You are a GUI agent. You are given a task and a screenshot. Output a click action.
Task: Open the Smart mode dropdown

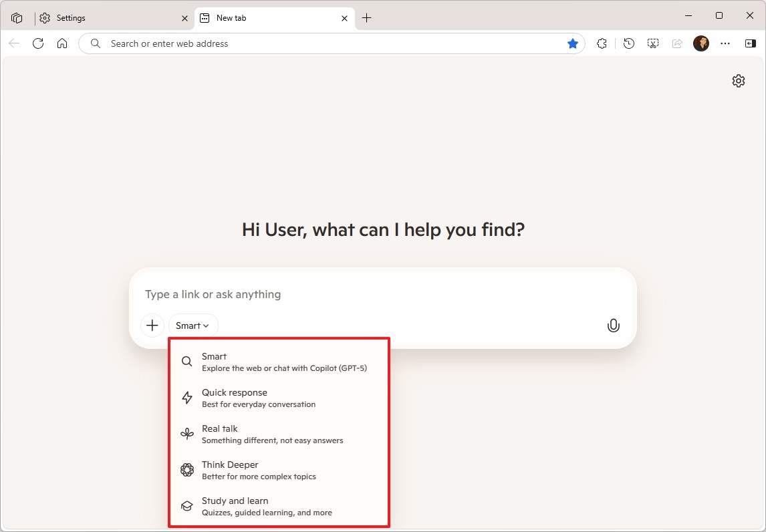193,325
